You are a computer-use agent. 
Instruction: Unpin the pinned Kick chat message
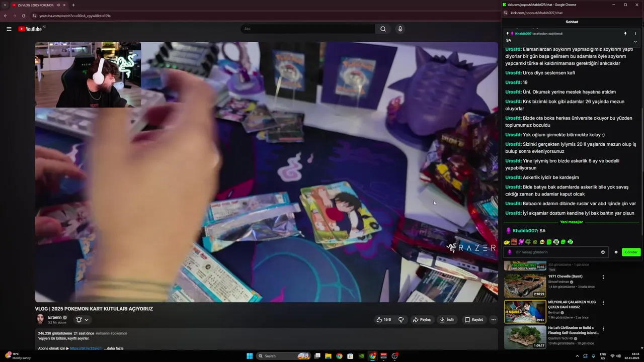click(x=625, y=34)
